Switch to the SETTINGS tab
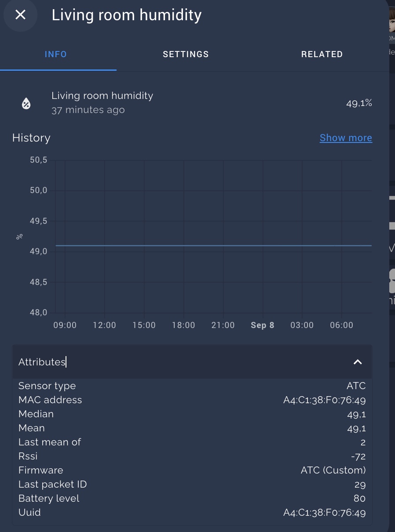This screenshot has width=395, height=532. point(186,54)
